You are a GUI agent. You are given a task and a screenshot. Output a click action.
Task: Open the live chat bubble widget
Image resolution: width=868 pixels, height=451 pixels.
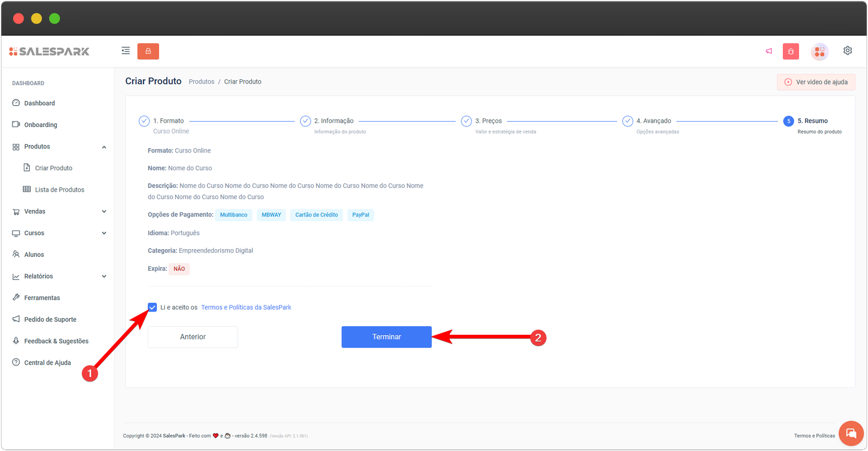click(x=851, y=433)
